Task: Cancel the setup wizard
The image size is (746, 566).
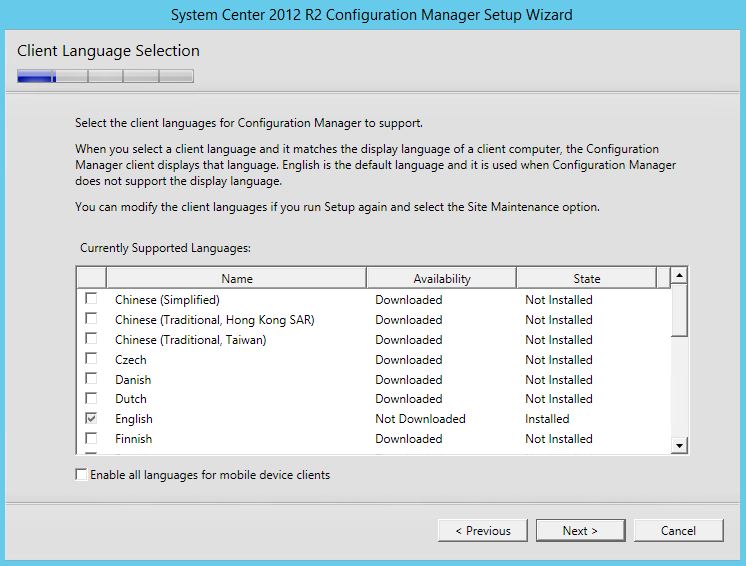Action: (x=678, y=530)
